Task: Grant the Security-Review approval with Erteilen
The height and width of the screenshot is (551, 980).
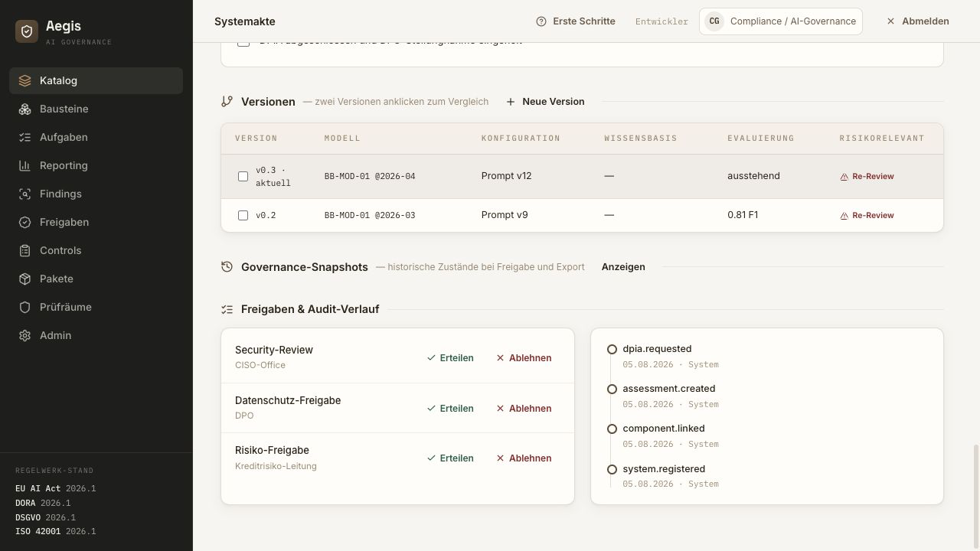Action: 450,357
